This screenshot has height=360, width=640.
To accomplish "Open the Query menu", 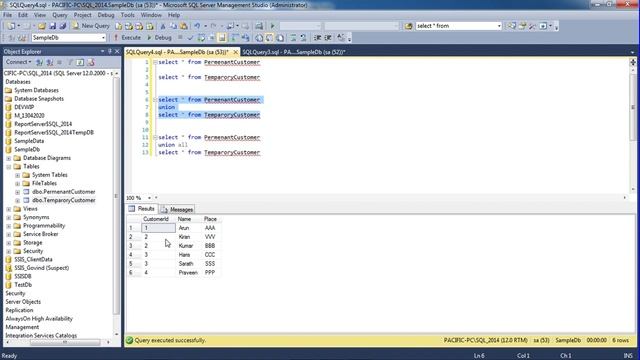I will 60,15.
